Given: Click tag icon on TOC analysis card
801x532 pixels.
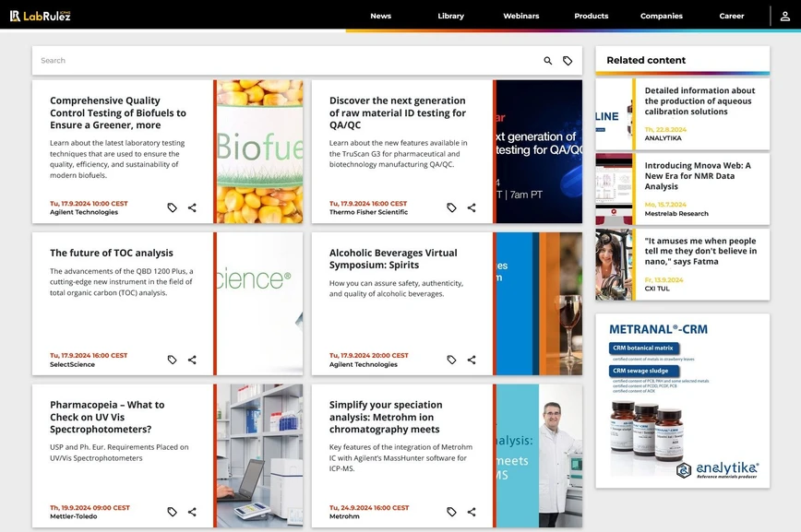Looking at the screenshot, I should click(173, 360).
